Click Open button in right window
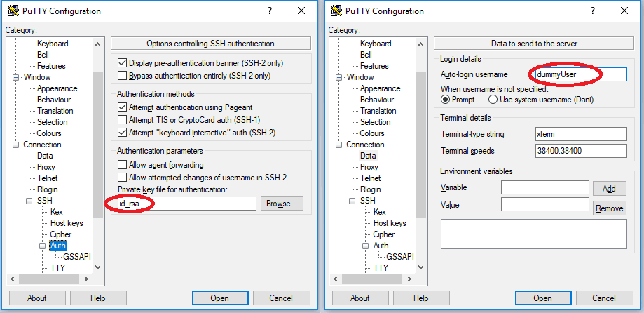This screenshot has width=644, height=313. [x=542, y=298]
